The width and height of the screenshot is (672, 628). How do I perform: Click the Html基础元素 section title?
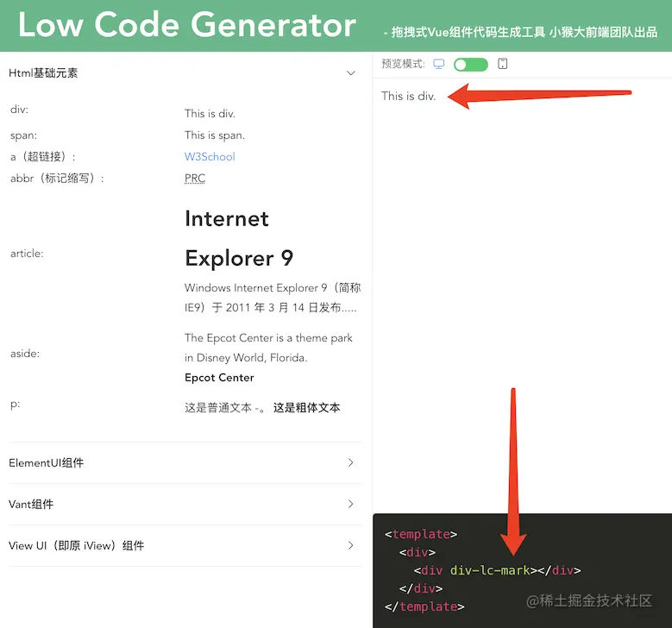click(43, 73)
